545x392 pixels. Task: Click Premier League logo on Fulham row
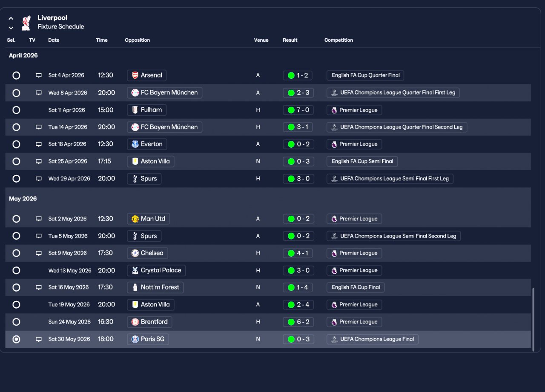click(334, 110)
